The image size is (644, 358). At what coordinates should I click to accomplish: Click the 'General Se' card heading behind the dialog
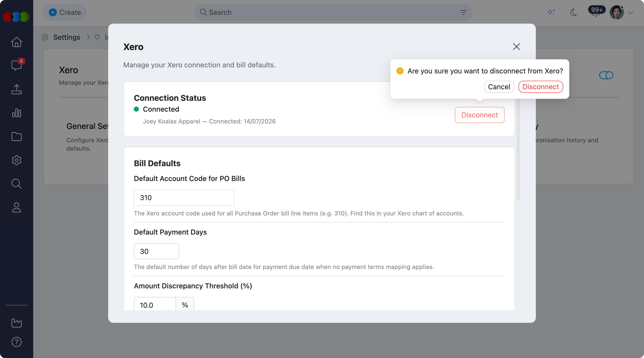click(87, 126)
